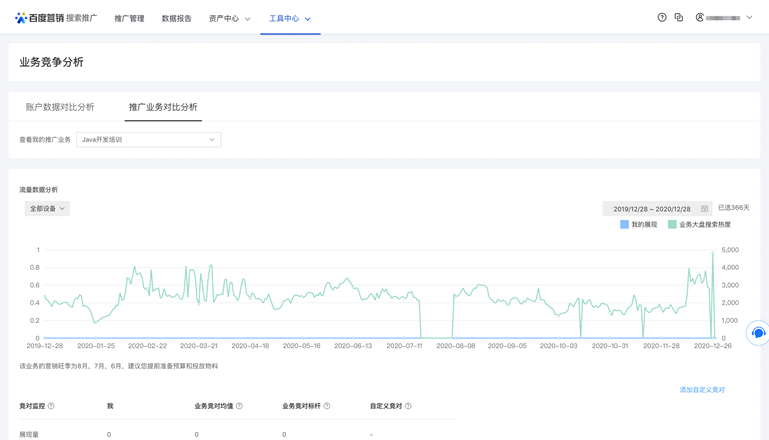Toggle 我的展现 series in the chart legend
The width and height of the screenshot is (769, 440).
pyautogui.click(x=638, y=225)
